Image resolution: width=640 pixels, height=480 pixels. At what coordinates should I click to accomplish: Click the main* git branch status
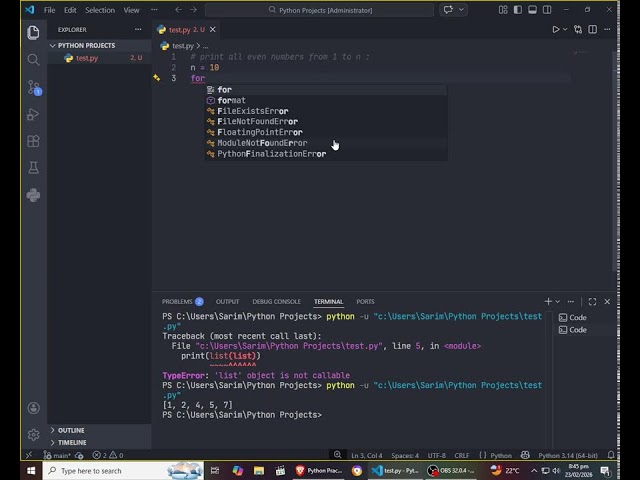58,455
